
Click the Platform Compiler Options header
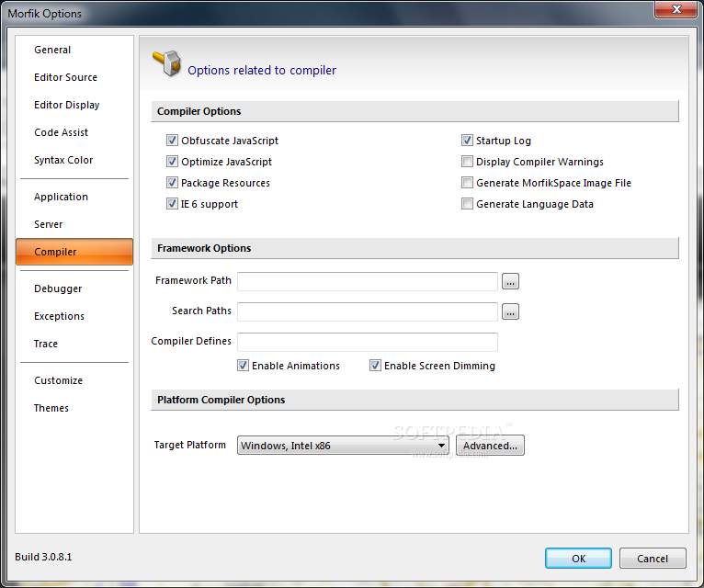(x=414, y=400)
